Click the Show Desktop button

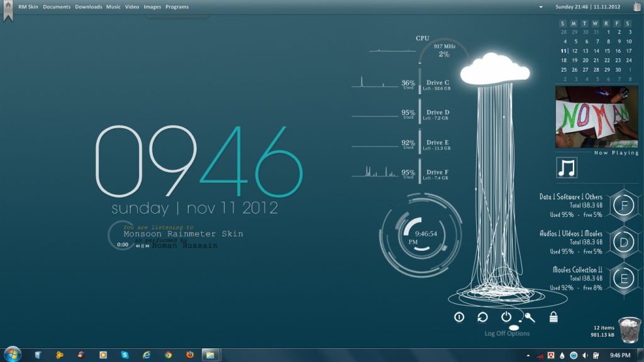[x=641, y=355]
